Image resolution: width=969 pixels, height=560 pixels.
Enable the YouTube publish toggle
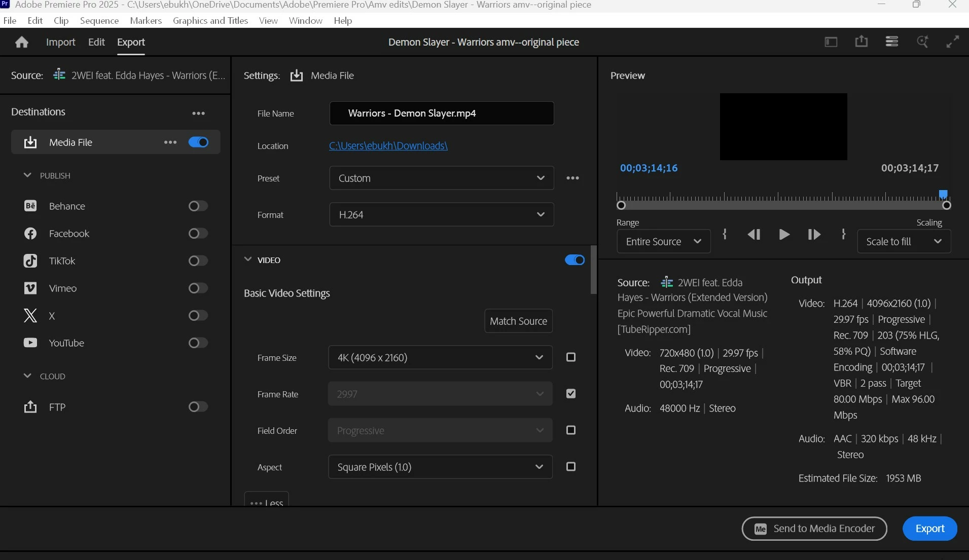pyautogui.click(x=198, y=343)
